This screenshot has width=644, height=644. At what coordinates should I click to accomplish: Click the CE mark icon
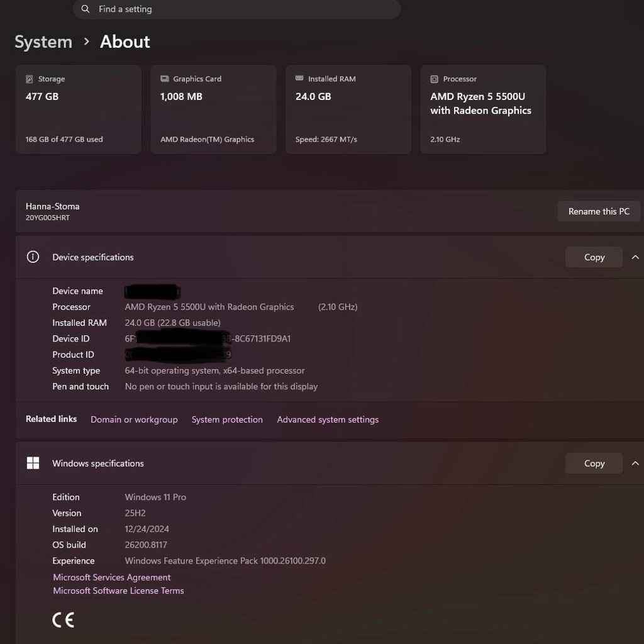64,619
